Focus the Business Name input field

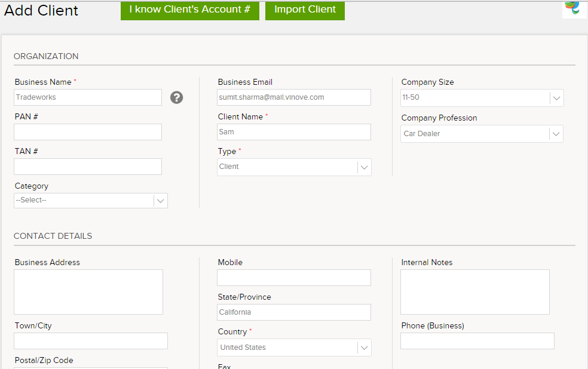[88, 97]
